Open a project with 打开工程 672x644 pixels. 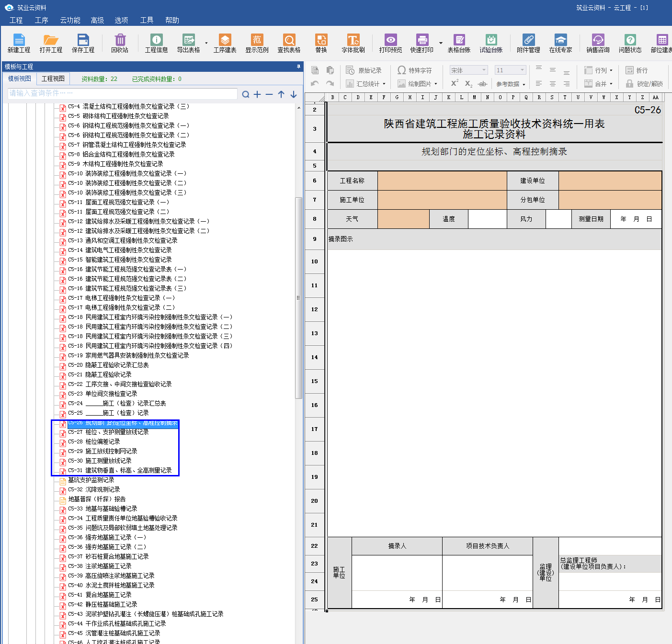click(51, 43)
